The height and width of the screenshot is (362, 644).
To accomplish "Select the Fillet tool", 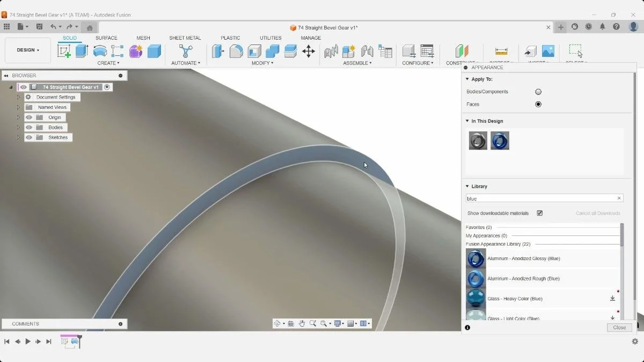I will click(236, 51).
